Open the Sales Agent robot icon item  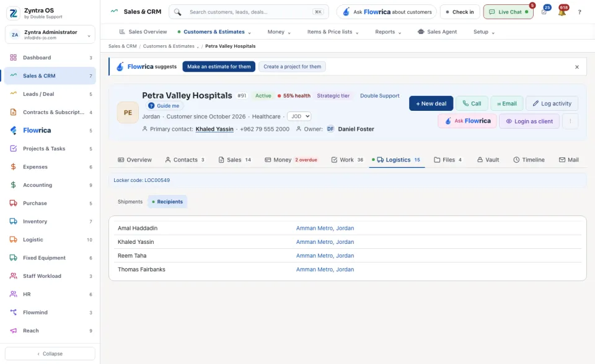(421, 32)
